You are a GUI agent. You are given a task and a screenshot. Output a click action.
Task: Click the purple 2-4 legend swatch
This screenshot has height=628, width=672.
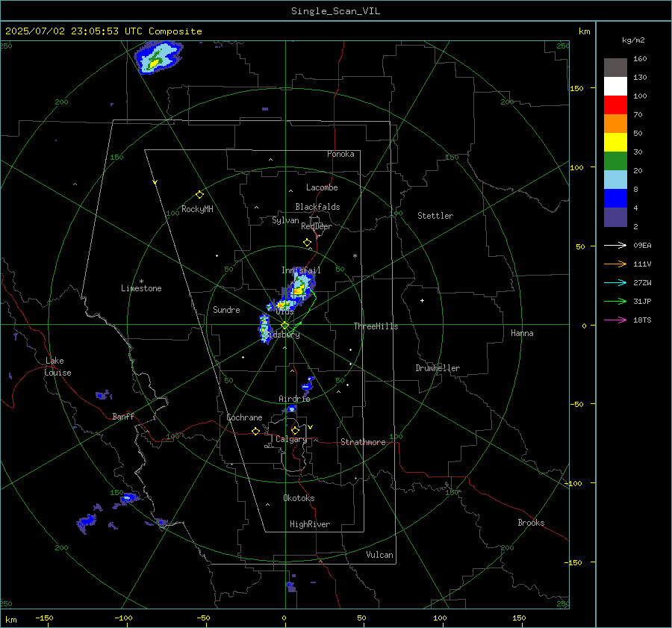[615, 217]
